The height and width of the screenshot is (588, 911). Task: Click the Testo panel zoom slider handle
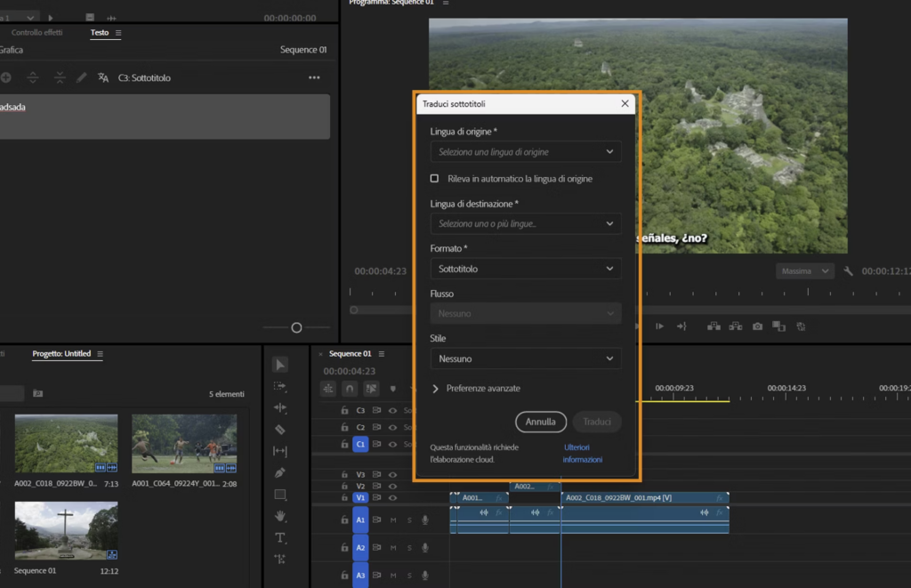coord(296,327)
